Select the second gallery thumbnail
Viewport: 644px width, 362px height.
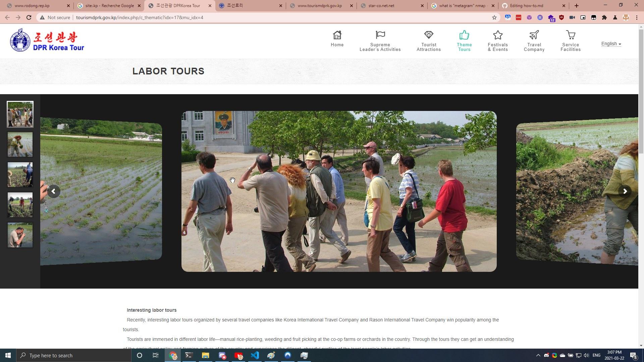pos(20,144)
